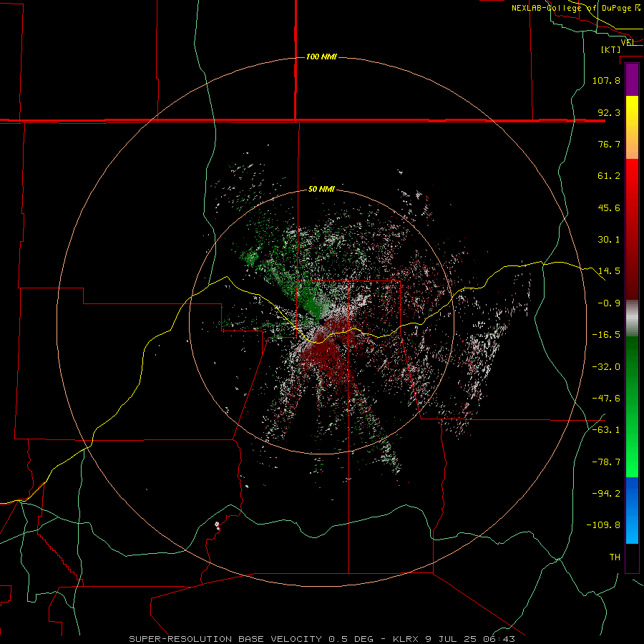Click the 92.3 value on the legend

(609, 112)
